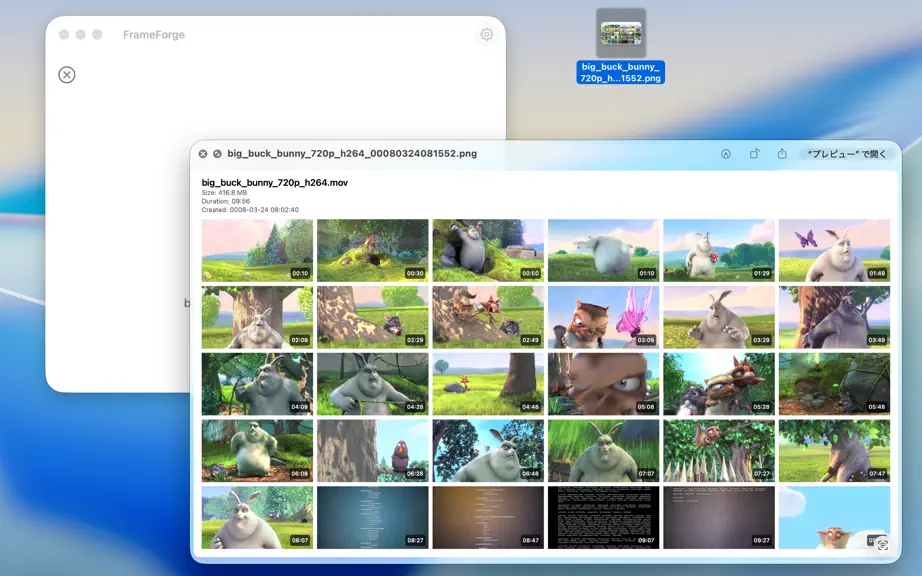Screen dimensions: 922x576
Task: Open the Share menu in Quick Look
Action: tap(782, 154)
